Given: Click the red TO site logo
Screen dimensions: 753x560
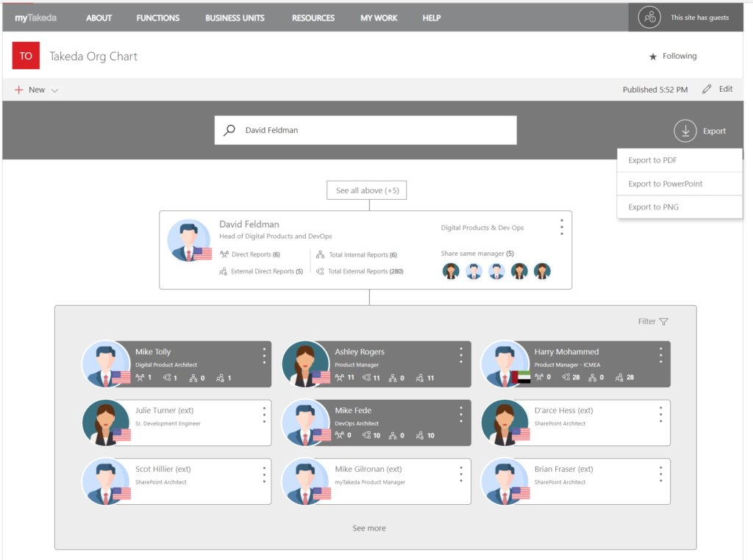Looking at the screenshot, I should pos(26,56).
